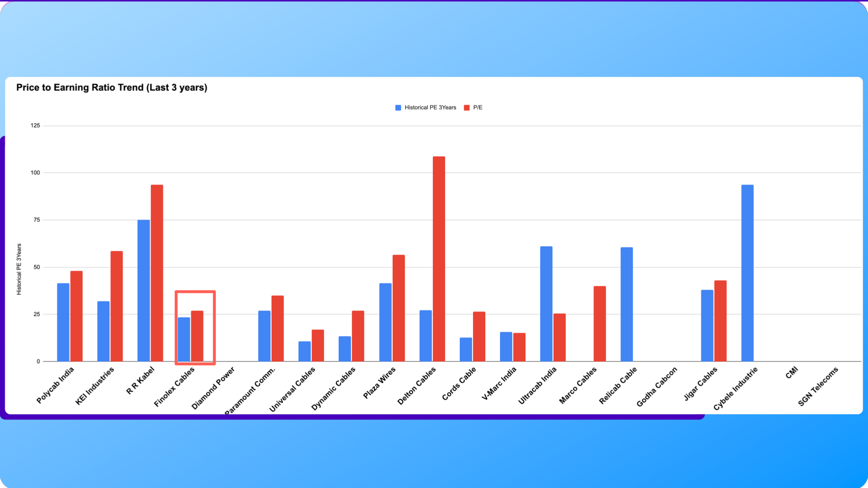Click the P/E legend label text
Screen dimensions: 868x488
(x=478, y=107)
